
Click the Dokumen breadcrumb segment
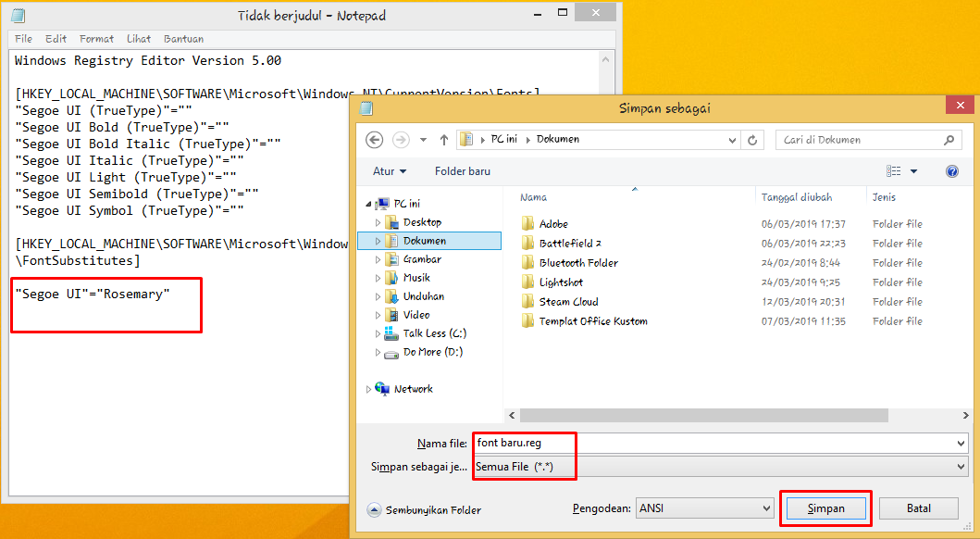tap(557, 140)
